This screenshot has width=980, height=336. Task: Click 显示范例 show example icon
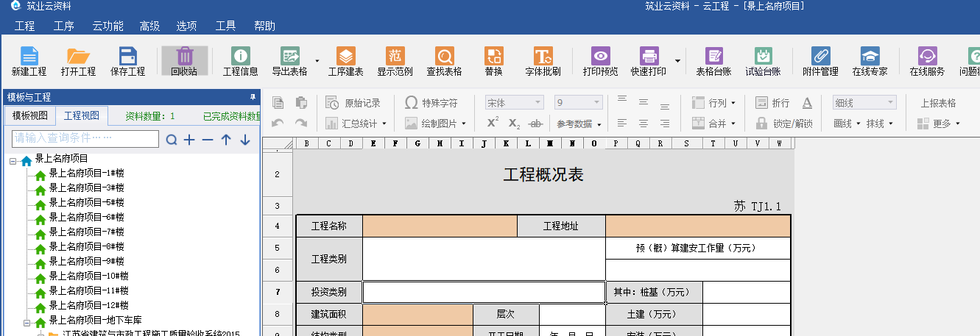395,62
